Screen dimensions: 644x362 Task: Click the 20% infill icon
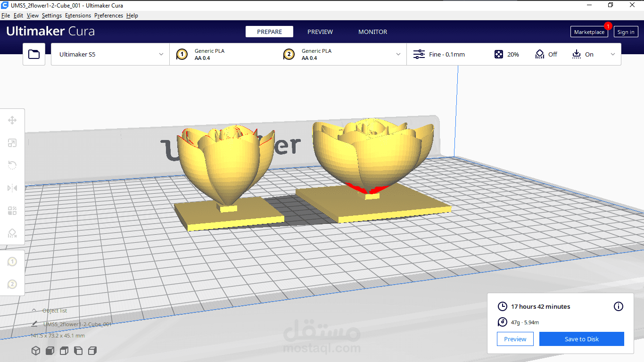pos(499,54)
